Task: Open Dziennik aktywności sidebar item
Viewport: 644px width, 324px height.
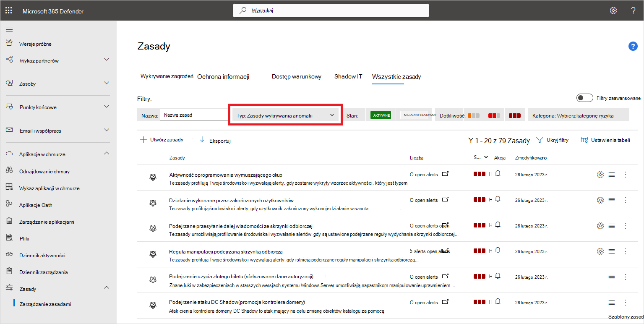Action: click(x=42, y=255)
